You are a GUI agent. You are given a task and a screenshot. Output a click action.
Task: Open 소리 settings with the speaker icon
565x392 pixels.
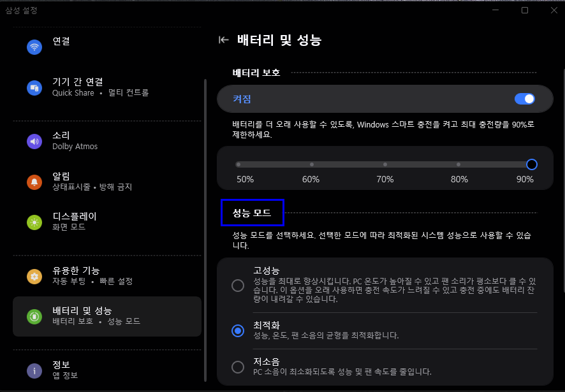[34, 141]
